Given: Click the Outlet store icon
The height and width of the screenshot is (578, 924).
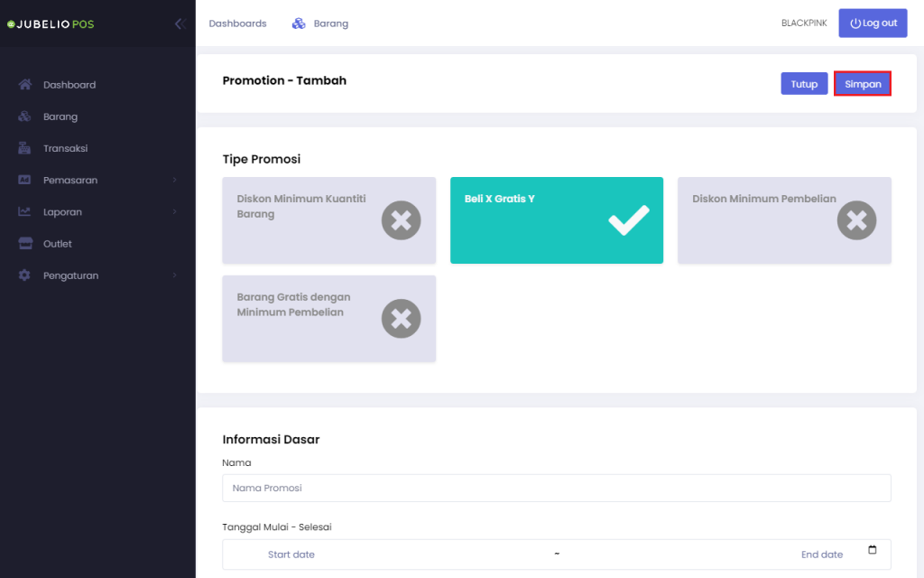Looking at the screenshot, I should tap(25, 243).
